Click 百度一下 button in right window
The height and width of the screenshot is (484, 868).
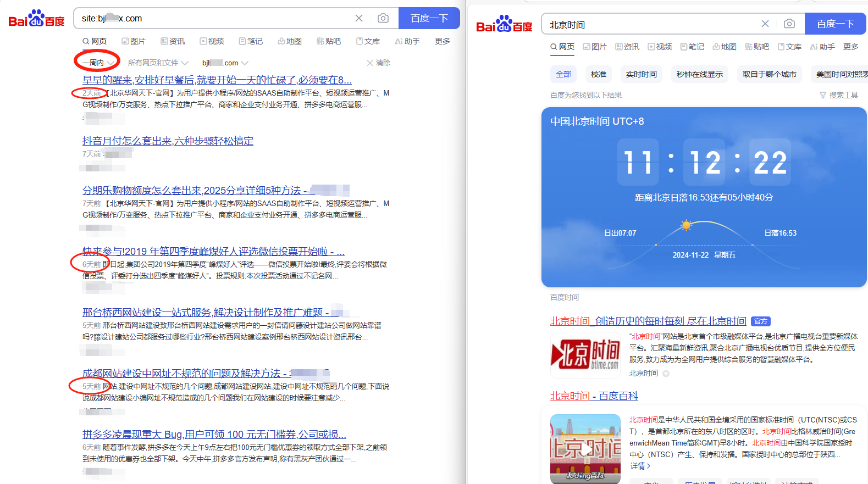coord(836,24)
